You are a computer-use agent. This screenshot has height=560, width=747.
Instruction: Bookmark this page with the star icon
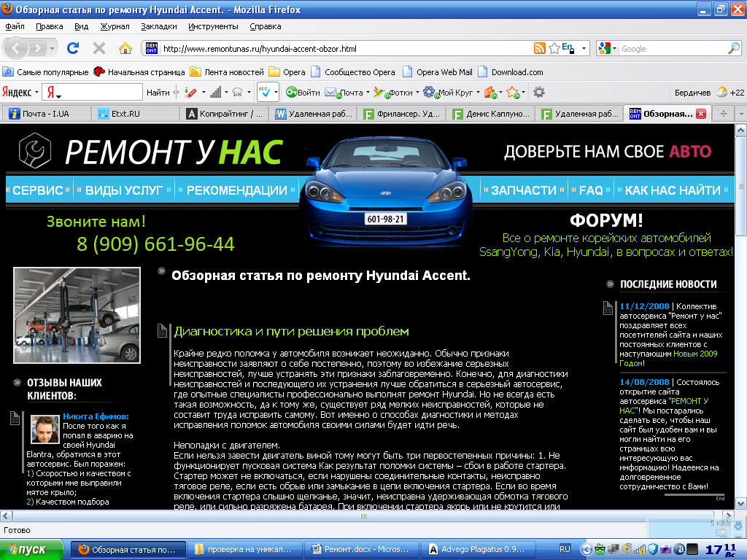click(554, 47)
